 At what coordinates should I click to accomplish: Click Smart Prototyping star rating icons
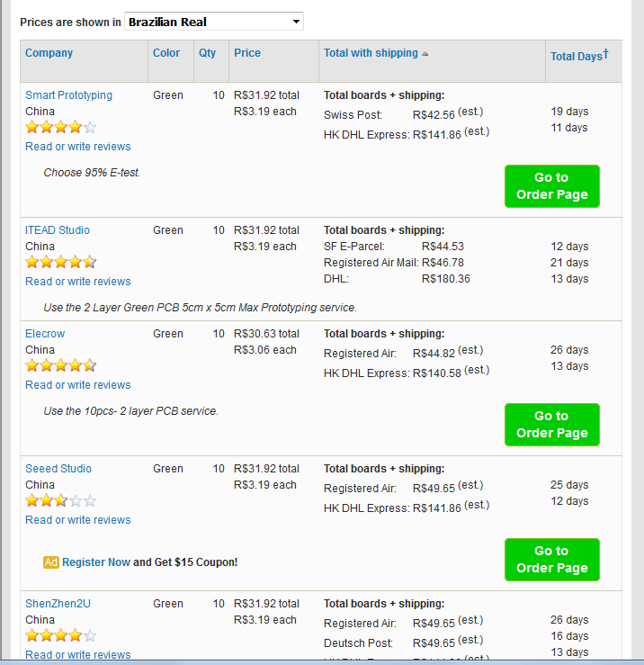point(60,127)
